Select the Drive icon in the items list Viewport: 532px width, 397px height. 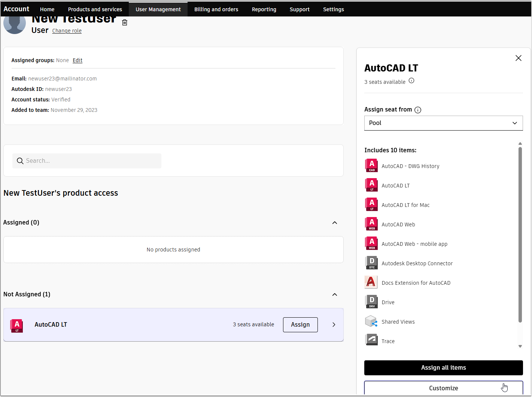coord(371,302)
